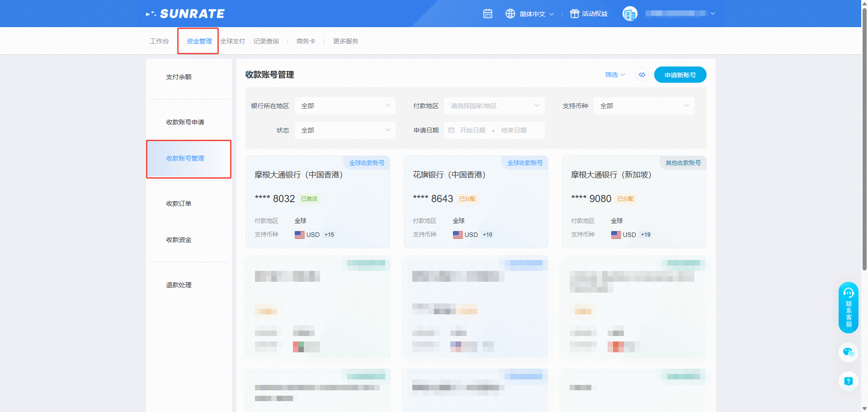Click the calendar icon in header
The height and width of the screenshot is (412, 868).
[487, 14]
